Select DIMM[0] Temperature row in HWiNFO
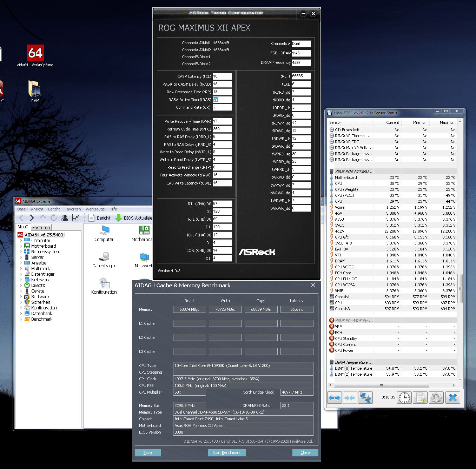Viewport: 476px width, 469px height. pyautogui.click(x=392, y=368)
